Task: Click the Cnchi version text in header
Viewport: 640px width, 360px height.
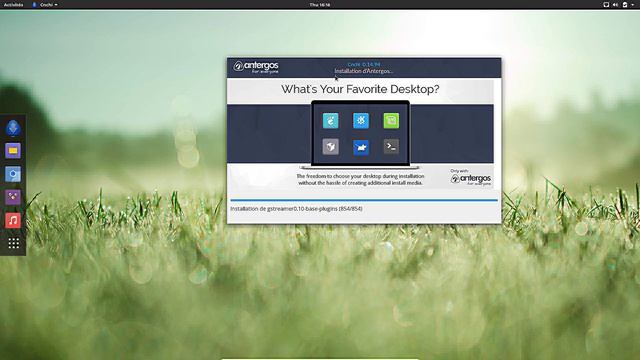Action: tap(364, 64)
